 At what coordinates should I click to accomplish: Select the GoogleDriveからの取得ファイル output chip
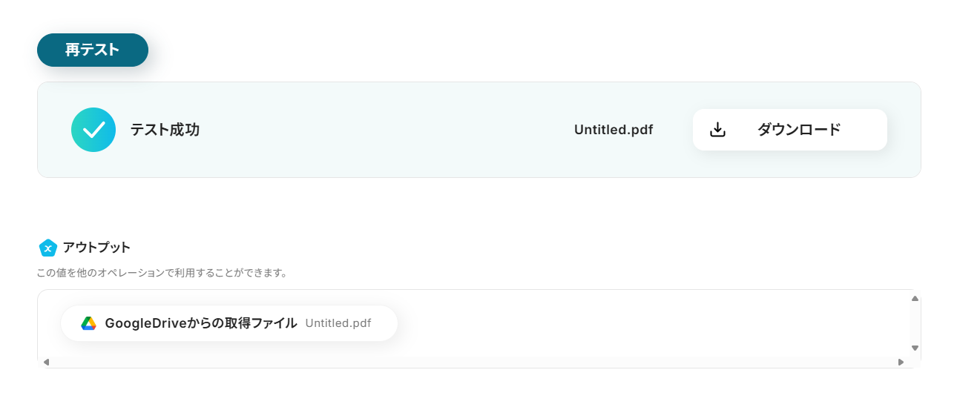[201, 323]
